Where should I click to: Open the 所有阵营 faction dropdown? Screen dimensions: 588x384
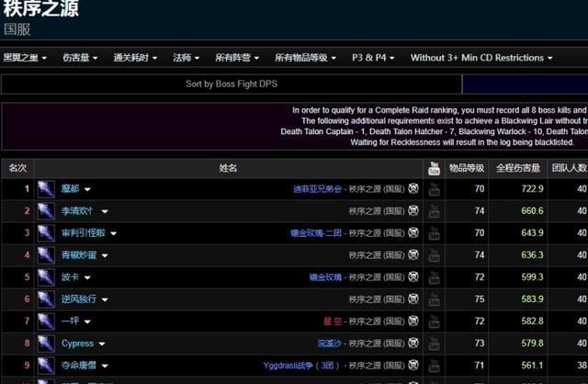click(237, 58)
